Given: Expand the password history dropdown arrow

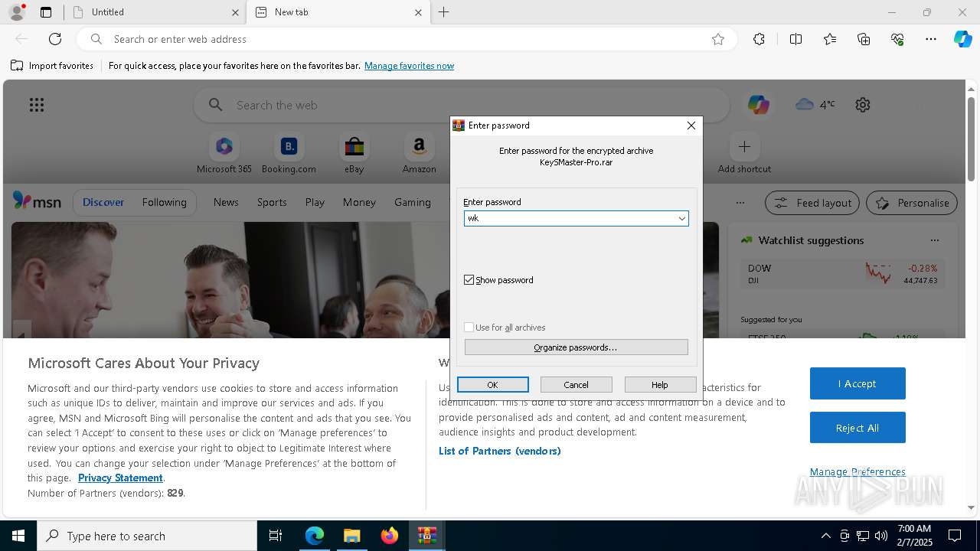Looking at the screenshot, I should (681, 219).
